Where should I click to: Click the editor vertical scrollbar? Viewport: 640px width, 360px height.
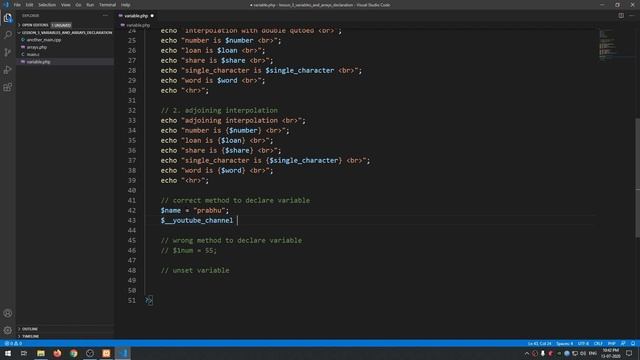tap(637, 177)
